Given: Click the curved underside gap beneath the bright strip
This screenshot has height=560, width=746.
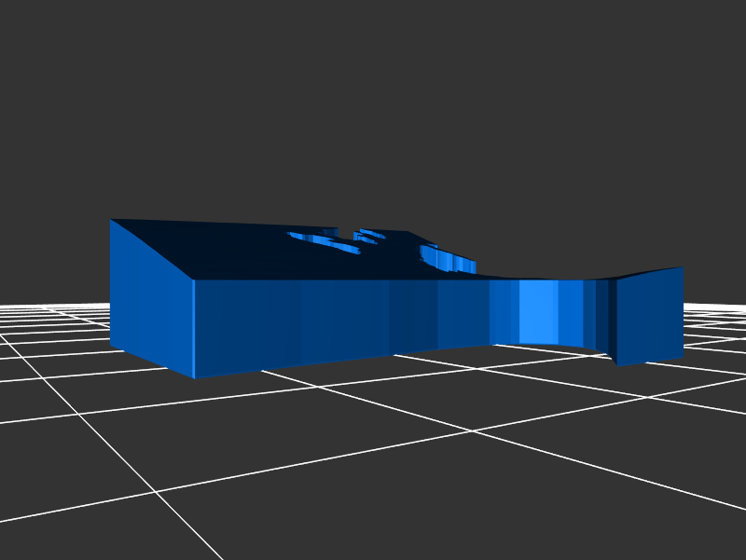Looking at the screenshot, I should pyautogui.click(x=550, y=346).
